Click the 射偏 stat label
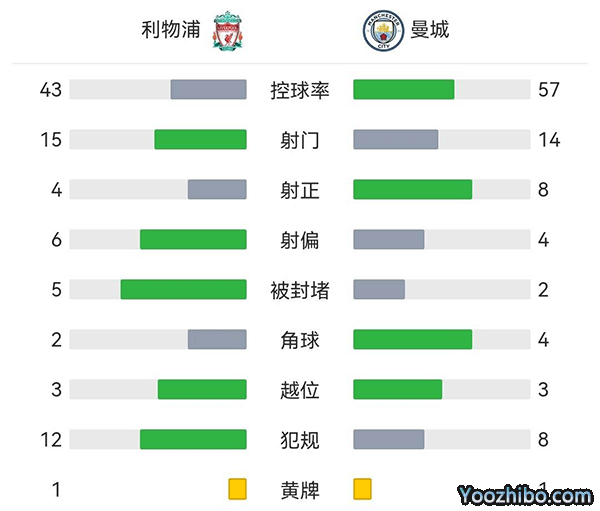Image resolution: width=600 pixels, height=511 pixels. point(300,240)
